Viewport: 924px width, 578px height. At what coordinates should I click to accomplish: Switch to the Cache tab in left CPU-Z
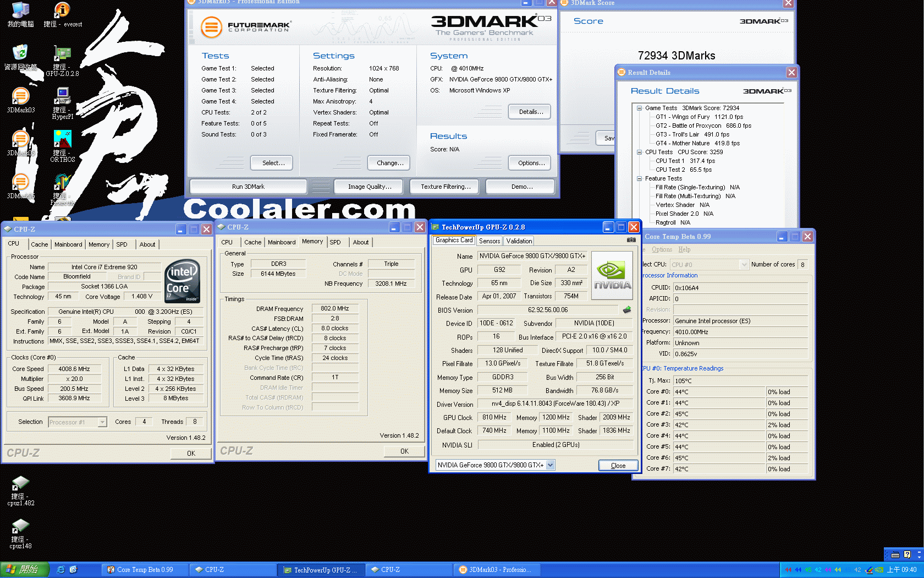[x=39, y=244]
